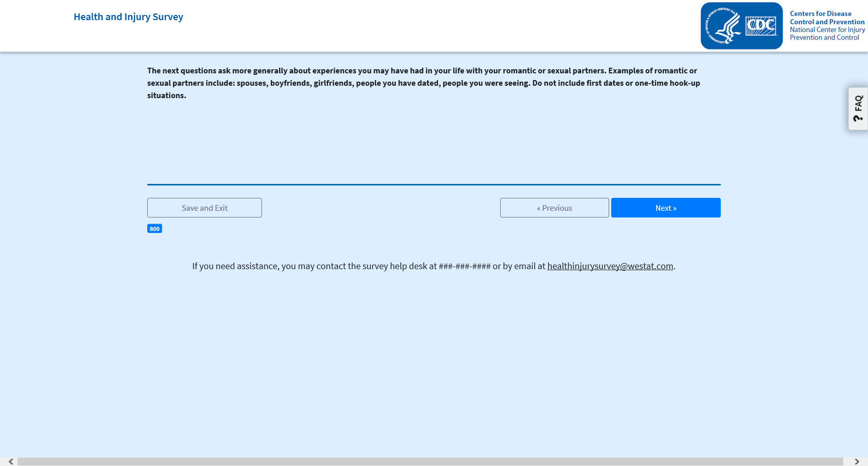This screenshot has width=868, height=466.
Task: Return to the previous survey page
Action: click(554, 208)
